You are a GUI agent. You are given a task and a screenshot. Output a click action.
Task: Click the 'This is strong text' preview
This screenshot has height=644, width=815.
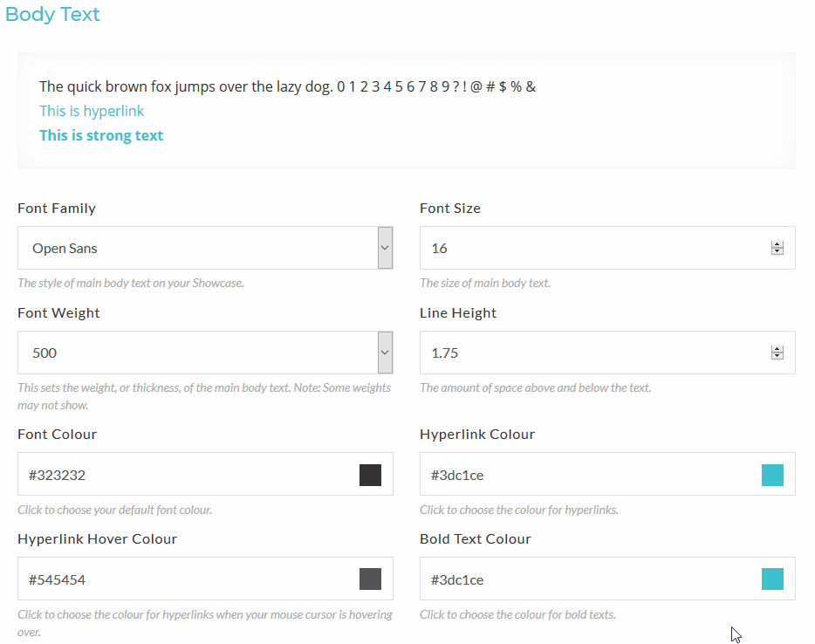101,135
